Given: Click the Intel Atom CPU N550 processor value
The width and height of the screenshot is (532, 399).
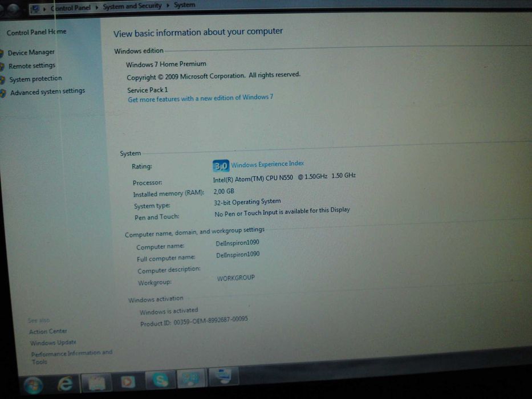Looking at the screenshot, I should [x=285, y=177].
